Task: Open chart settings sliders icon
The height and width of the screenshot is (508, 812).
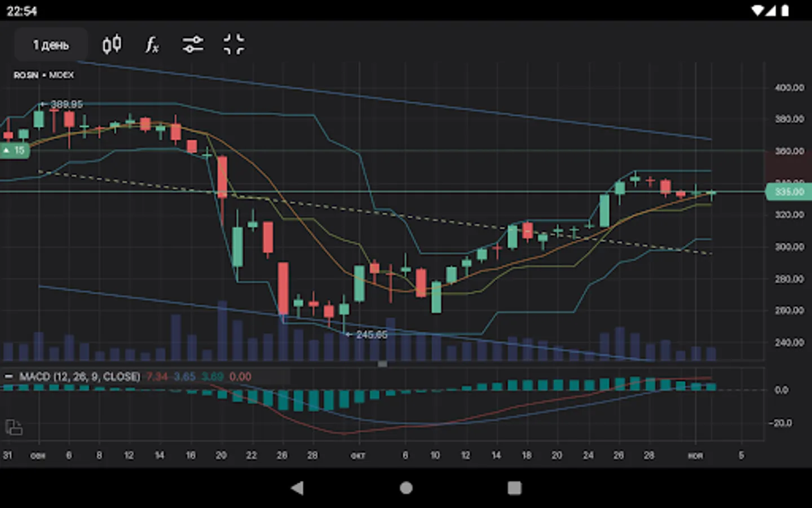Action: pos(193,45)
